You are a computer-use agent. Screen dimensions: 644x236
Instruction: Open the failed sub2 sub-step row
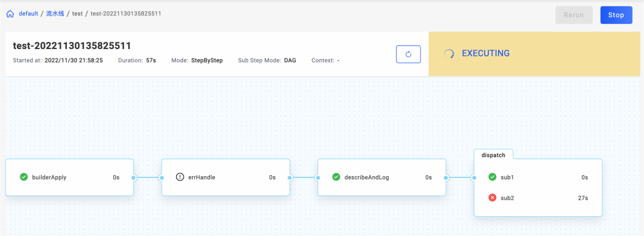point(538,198)
